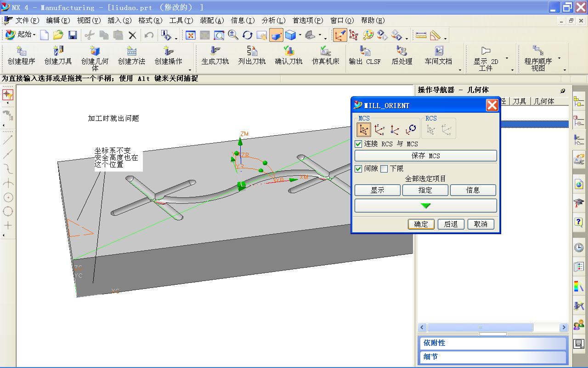Click the Rotate view icon
Screen dimensions: 588x368
pos(247,35)
